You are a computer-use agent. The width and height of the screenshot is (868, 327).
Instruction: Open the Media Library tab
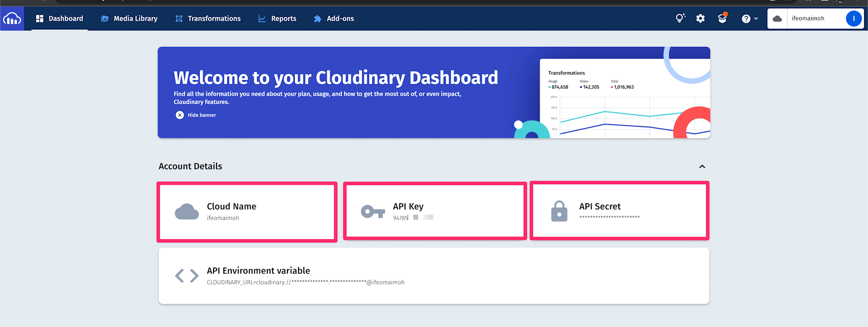(129, 19)
